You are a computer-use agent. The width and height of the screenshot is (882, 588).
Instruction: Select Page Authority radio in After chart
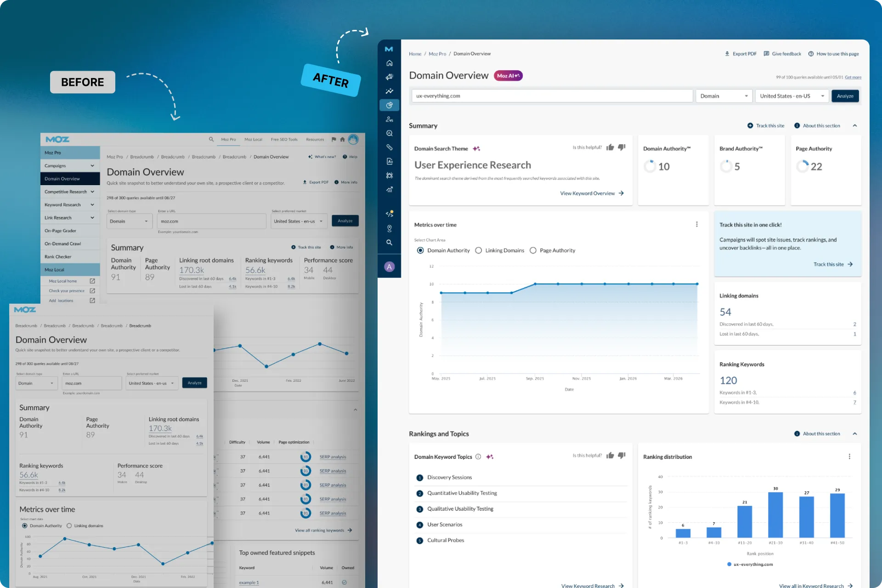(533, 250)
